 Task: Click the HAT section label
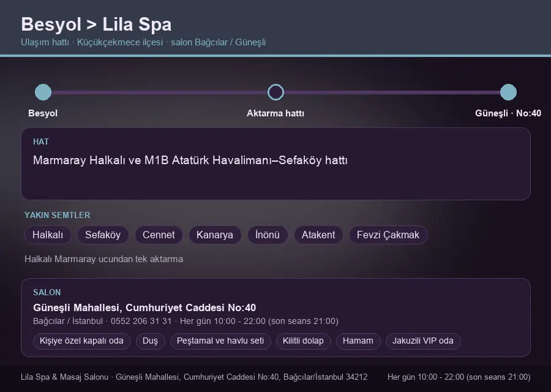click(41, 141)
